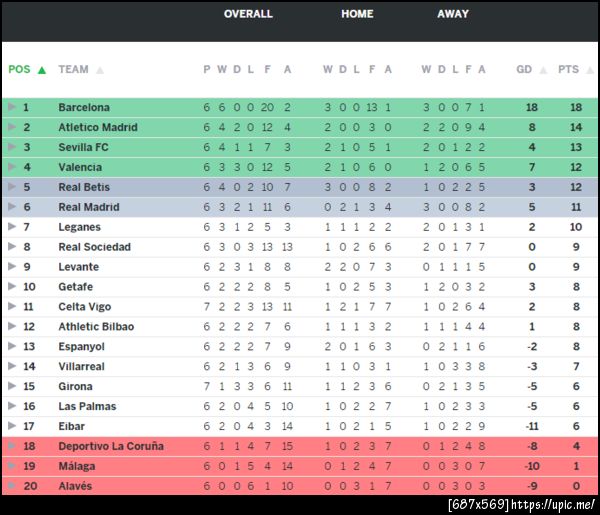Open Real Betis team page
Screen dimensions: 600x515
click(x=84, y=187)
